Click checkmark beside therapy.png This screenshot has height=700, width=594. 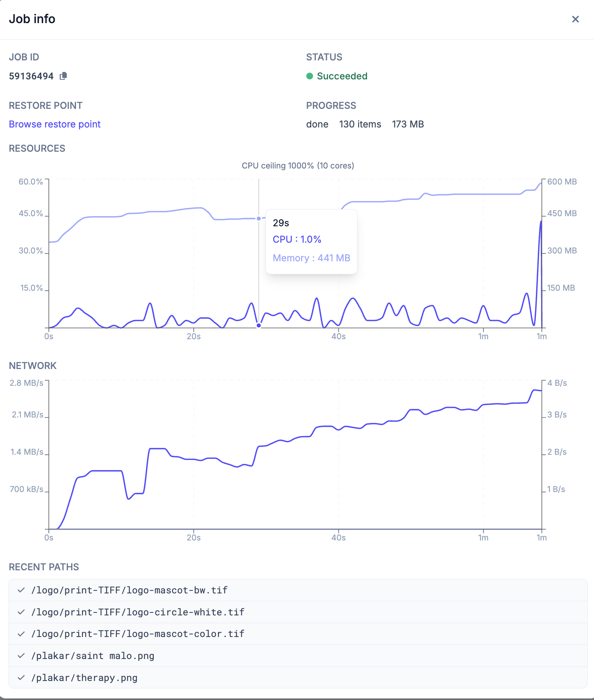(x=21, y=677)
